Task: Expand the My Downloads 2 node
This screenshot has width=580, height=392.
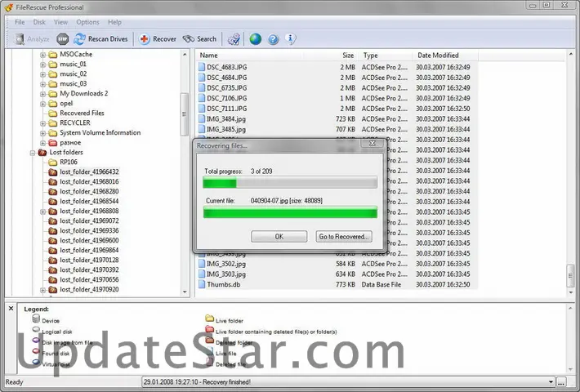Action: pyautogui.click(x=43, y=94)
